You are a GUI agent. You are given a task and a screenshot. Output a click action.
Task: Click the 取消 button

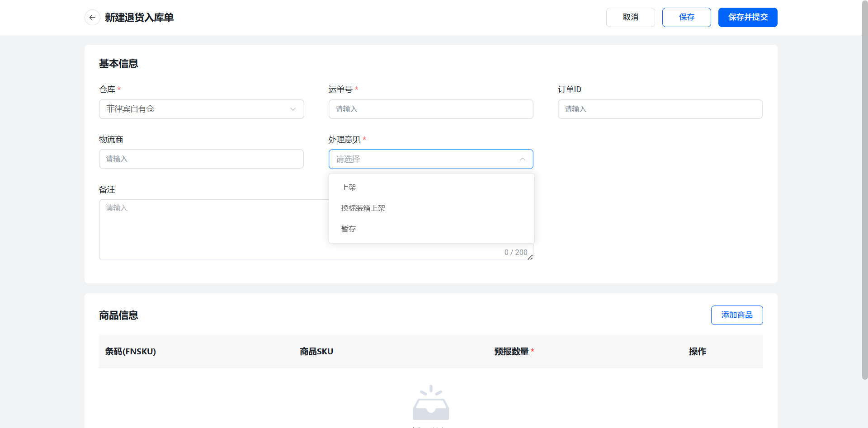[x=630, y=18]
